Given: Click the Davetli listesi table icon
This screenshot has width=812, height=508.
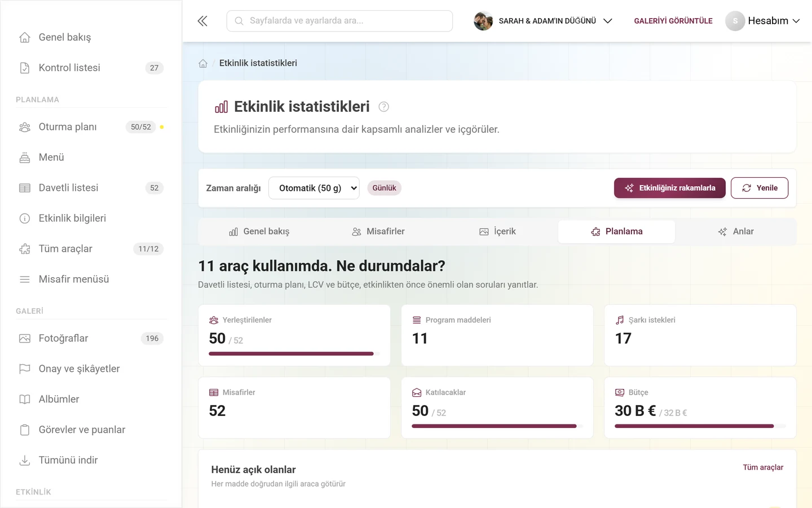Looking at the screenshot, I should coord(25,188).
